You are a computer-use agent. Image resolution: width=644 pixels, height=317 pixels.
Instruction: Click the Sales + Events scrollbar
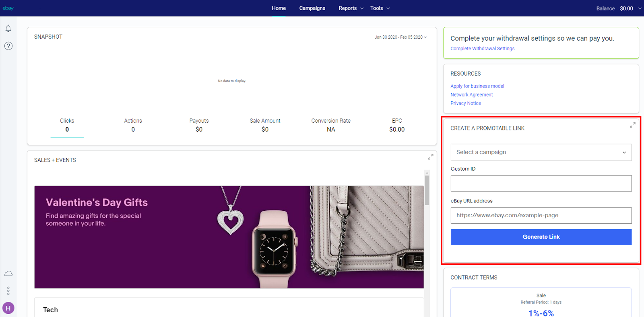pyautogui.click(x=427, y=190)
